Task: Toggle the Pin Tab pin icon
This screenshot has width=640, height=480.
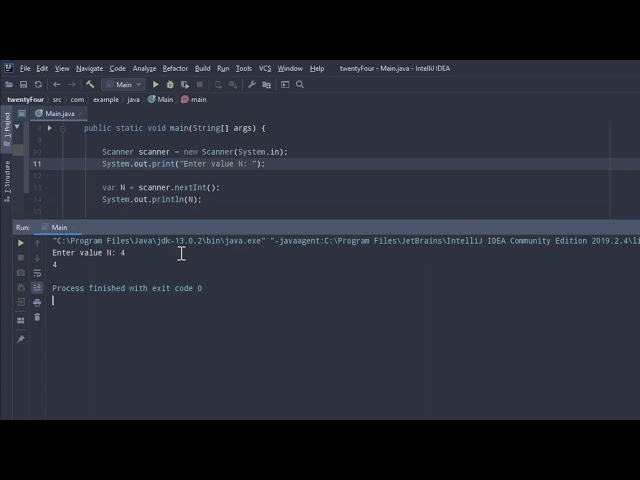Action: pyautogui.click(x=21, y=339)
